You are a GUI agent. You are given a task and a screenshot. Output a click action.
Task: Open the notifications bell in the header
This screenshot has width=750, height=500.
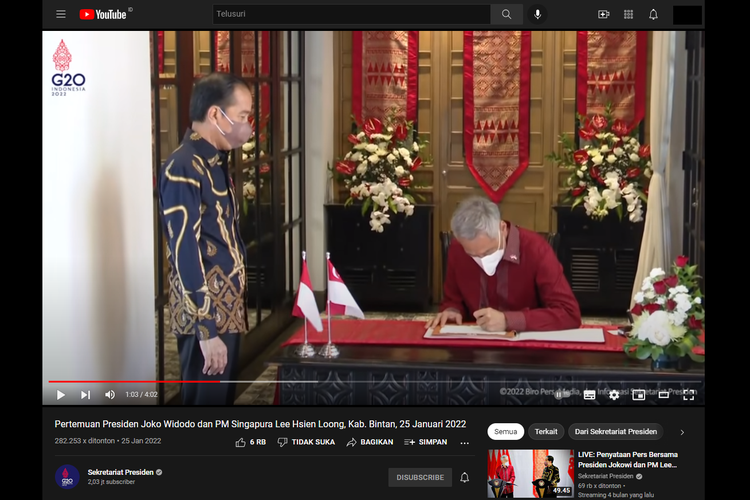653,14
